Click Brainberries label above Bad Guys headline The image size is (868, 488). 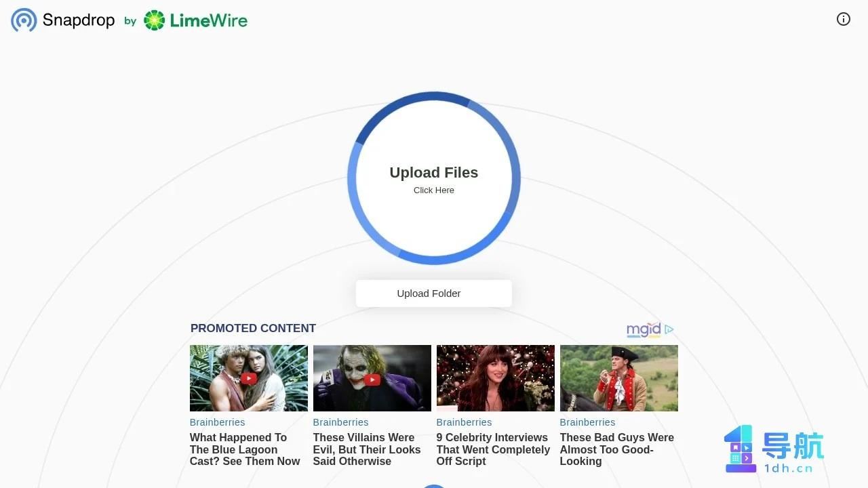click(x=588, y=422)
